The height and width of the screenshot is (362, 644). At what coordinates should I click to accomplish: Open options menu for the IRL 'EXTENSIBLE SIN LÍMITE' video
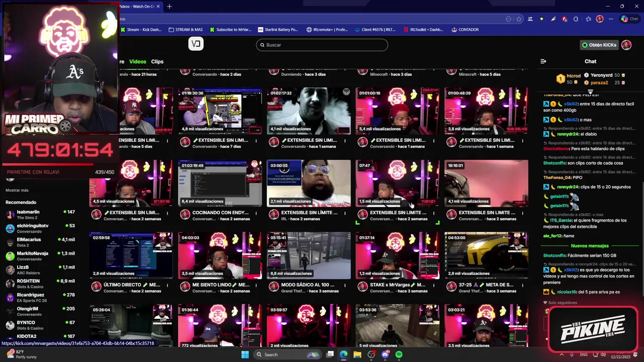click(345, 213)
